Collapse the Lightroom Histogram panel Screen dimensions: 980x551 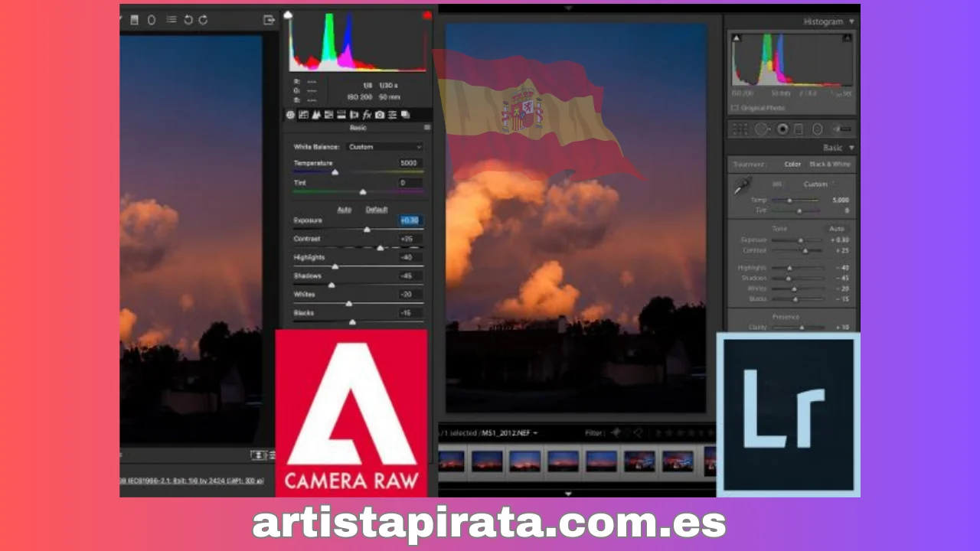[x=852, y=22]
